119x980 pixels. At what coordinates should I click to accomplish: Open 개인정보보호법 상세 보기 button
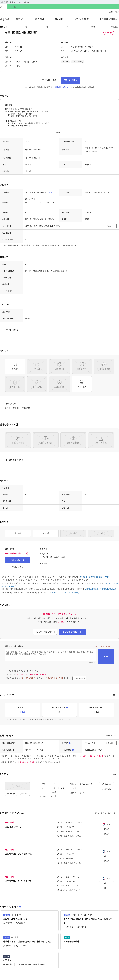[45, 632]
